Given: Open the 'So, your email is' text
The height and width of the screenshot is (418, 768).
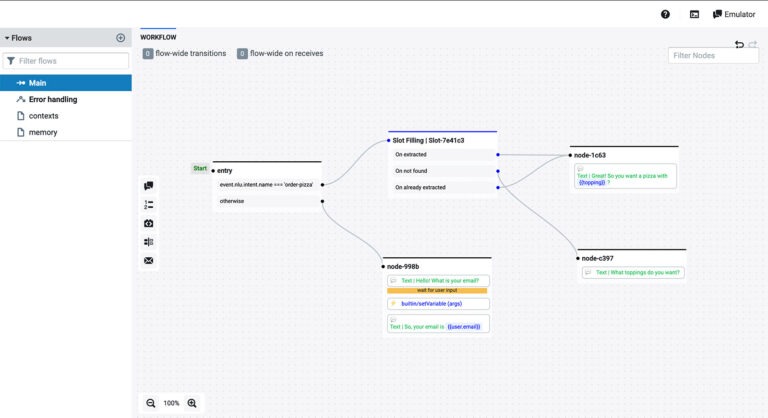Looking at the screenshot, I should click(438, 324).
